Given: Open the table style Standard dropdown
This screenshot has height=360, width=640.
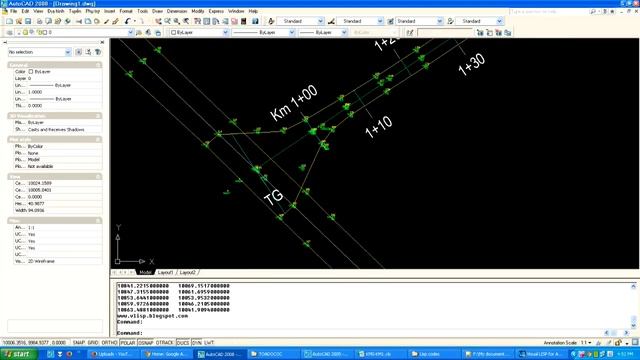Looking at the screenshot, I should tap(440, 21).
